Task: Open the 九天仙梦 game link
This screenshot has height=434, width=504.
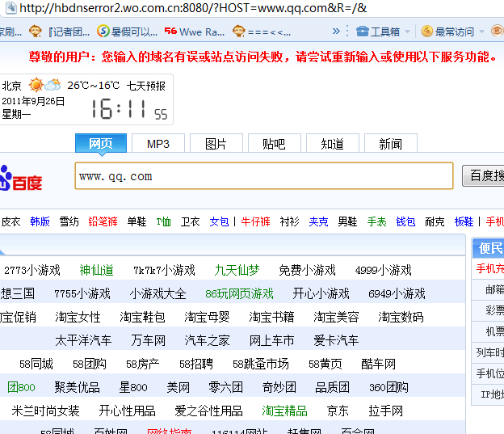Action: point(237,270)
